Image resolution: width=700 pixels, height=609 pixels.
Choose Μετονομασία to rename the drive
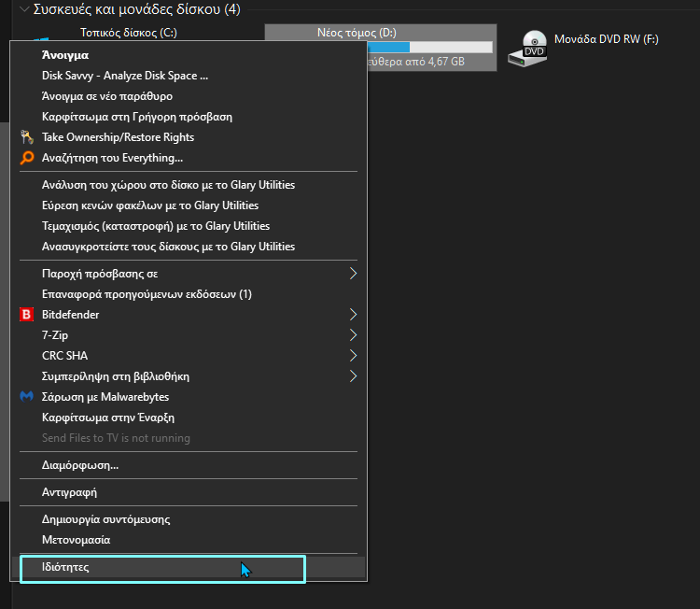point(189,540)
